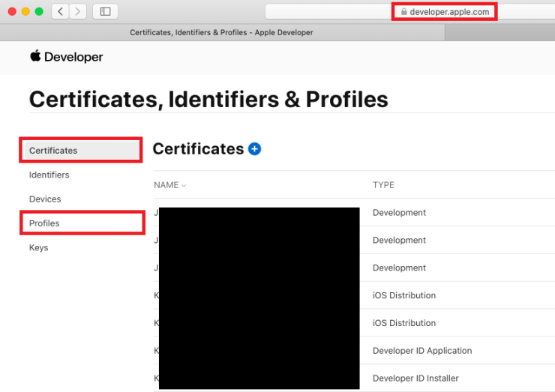Viewport: 555px width, 392px height.
Task: Toggle the Safari sidebar button
Action: [105, 11]
